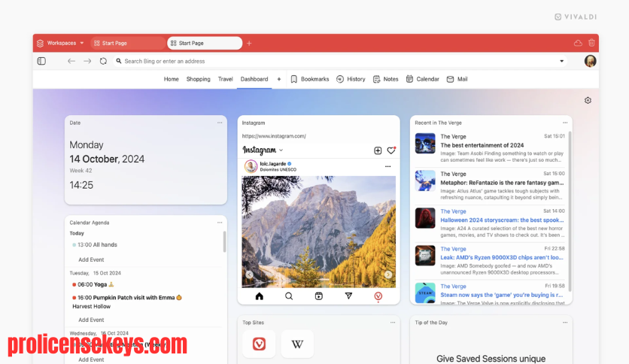Open Calendar from the start page bar

422,79
